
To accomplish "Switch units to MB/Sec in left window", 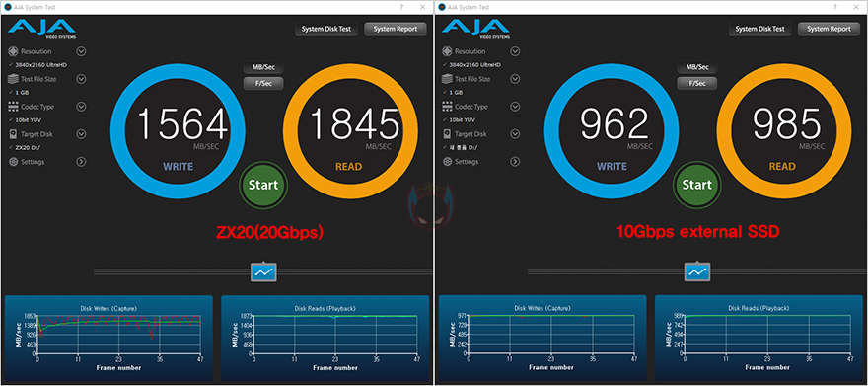I will 263,67.
